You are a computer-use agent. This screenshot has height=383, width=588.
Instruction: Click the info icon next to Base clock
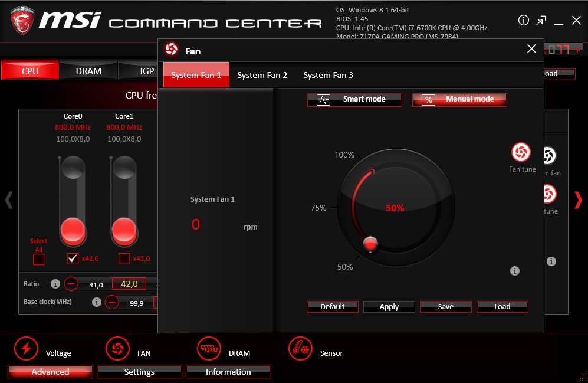(96, 302)
